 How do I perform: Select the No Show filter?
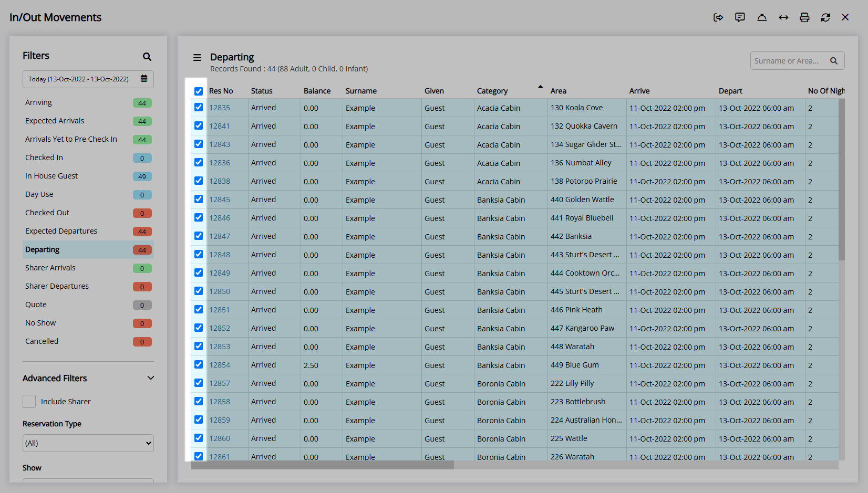[88, 323]
